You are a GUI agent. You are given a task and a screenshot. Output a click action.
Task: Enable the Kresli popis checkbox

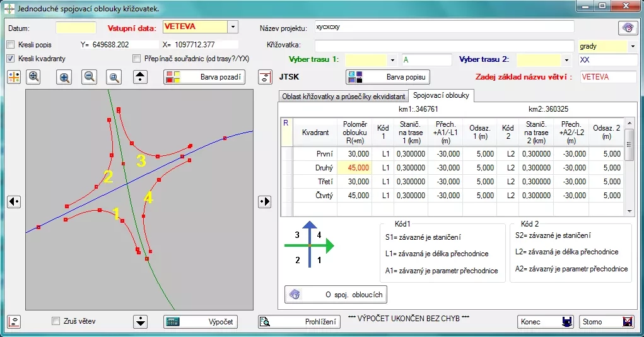click(11, 45)
